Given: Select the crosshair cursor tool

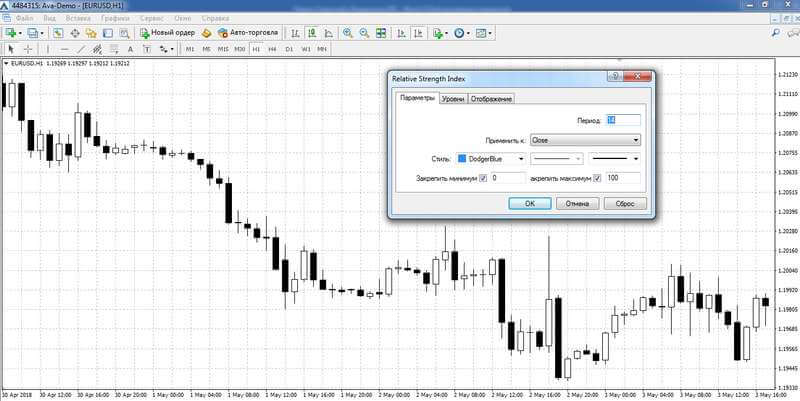Looking at the screenshot, I should 28,48.
